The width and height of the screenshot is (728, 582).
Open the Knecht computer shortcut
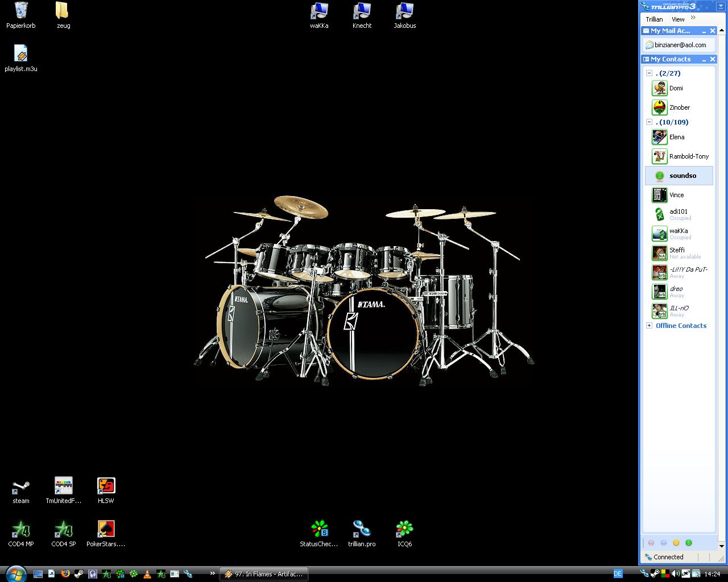362,15
